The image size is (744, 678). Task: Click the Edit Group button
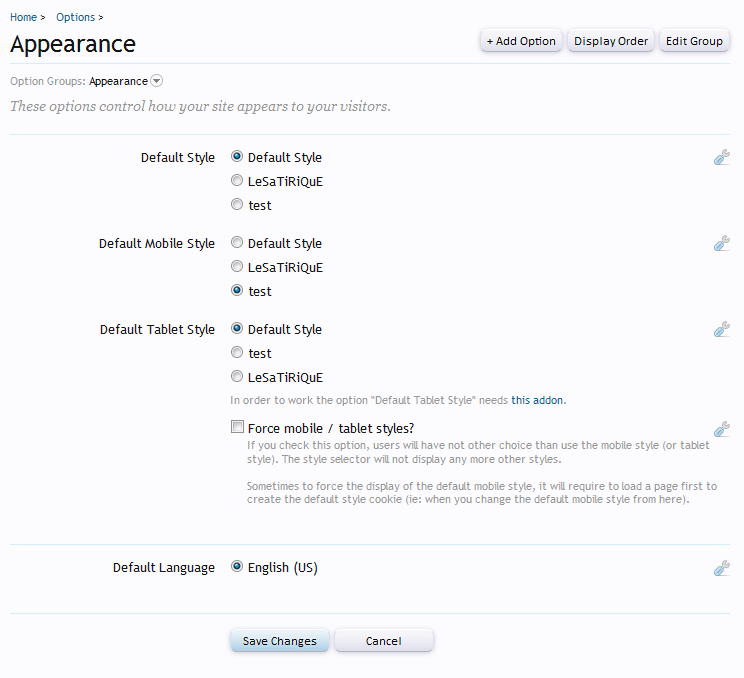click(x=694, y=41)
